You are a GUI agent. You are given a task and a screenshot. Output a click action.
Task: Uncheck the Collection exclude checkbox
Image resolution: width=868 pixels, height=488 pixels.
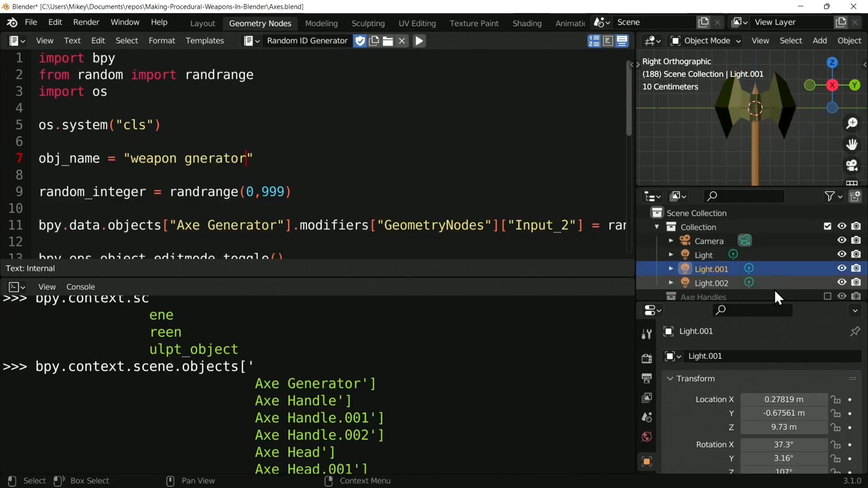coord(827,226)
